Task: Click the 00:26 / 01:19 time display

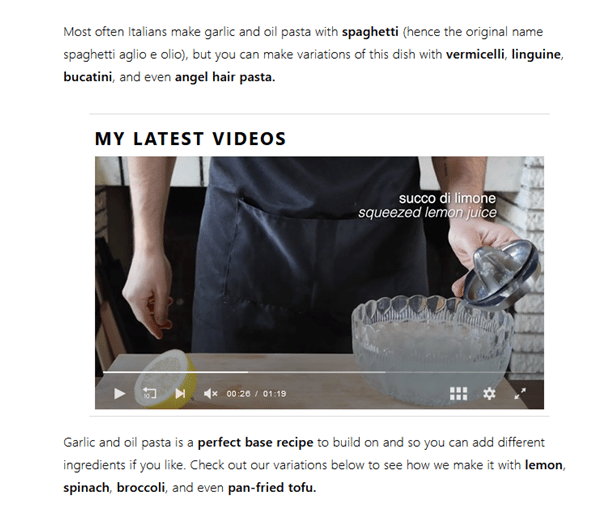Action: pyautogui.click(x=256, y=394)
